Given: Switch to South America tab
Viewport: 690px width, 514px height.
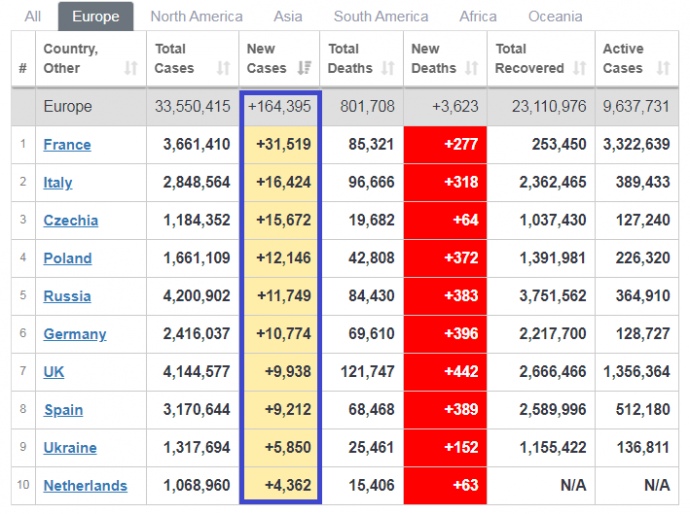Looking at the screenshot, I should [x=381, y=16].
